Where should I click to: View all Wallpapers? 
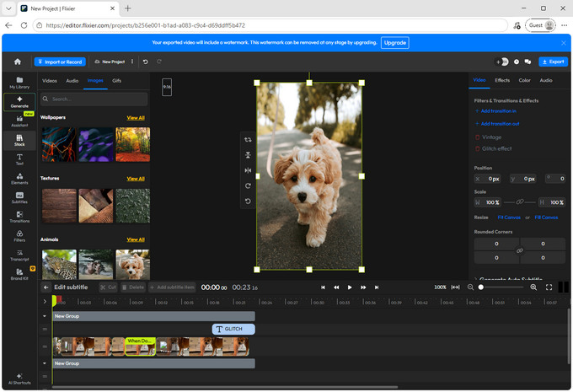click(x=136, y=118)
